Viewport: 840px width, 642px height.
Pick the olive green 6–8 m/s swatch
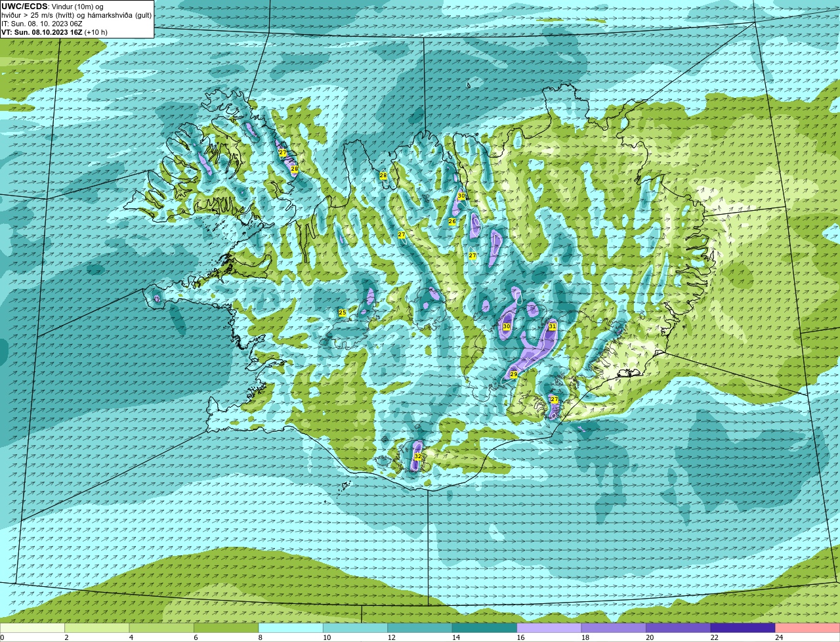pos(227,628)
